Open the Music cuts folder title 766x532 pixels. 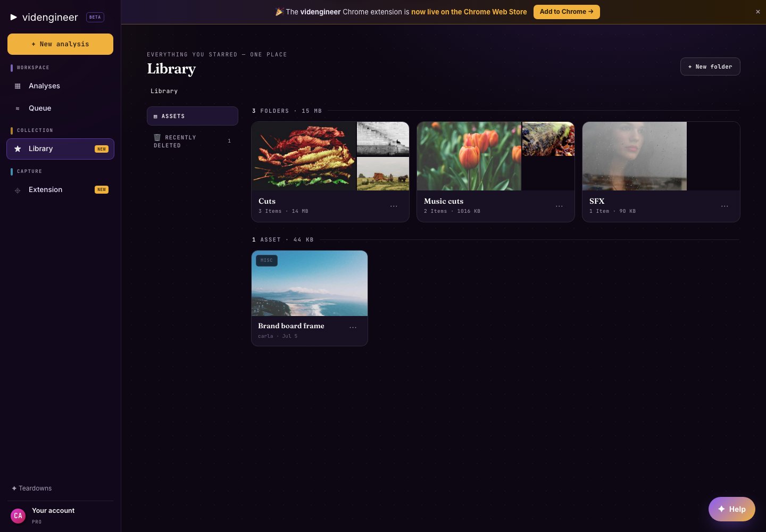coord(444,201)
